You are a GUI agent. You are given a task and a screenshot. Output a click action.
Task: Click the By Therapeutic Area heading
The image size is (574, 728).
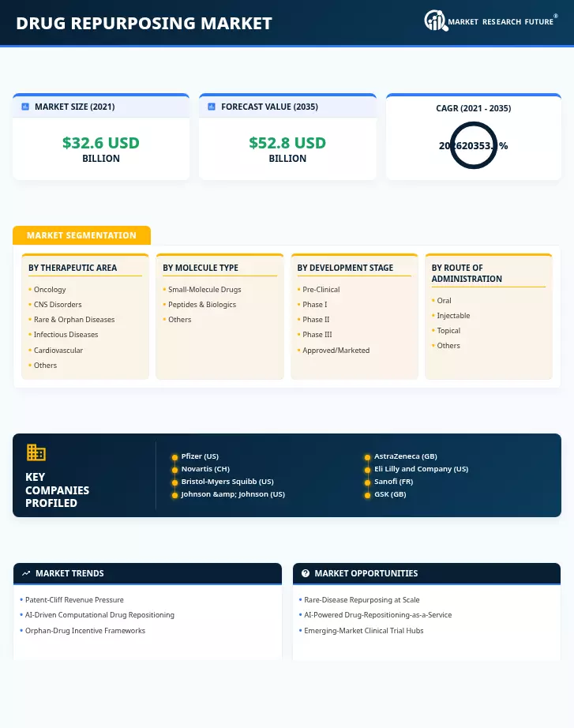[x=73, y=268]
